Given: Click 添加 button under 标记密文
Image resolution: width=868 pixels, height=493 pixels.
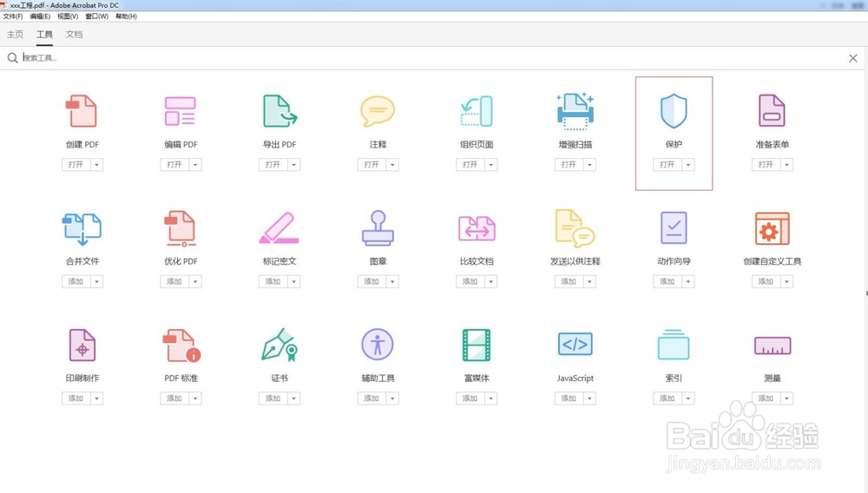Looking at the screenshot, I should coord(273,281).
